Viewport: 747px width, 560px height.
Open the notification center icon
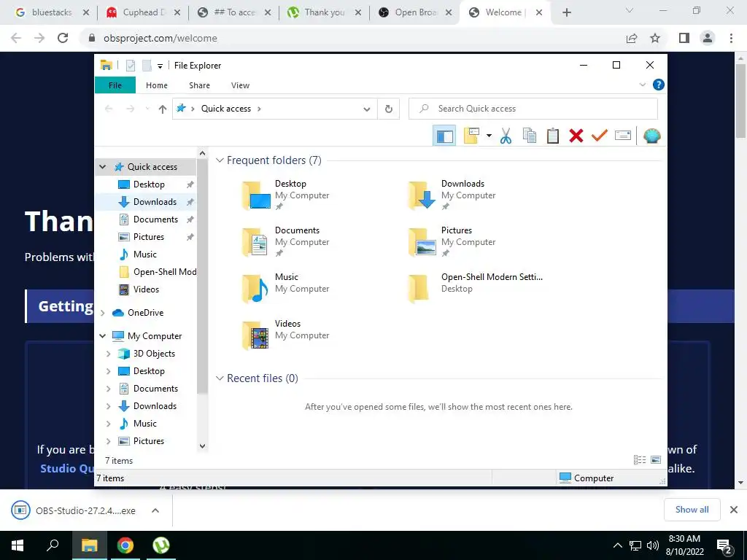point(724,547)
